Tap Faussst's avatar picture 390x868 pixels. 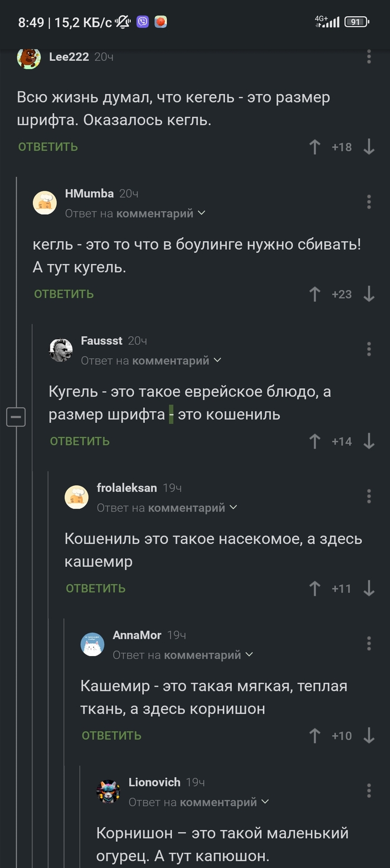tap(61, 350)
